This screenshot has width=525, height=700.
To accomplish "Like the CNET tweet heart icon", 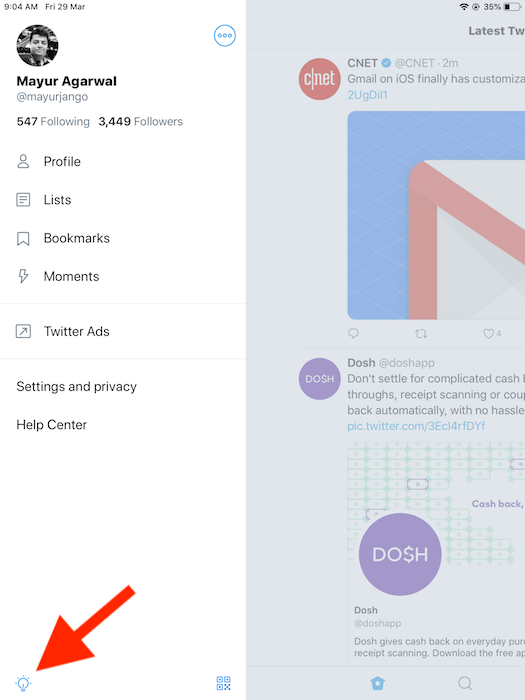I will click(488, 333).
